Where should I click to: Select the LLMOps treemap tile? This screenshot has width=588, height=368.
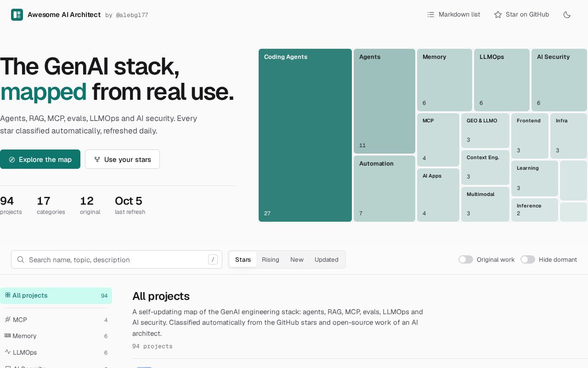coord(502,80)
